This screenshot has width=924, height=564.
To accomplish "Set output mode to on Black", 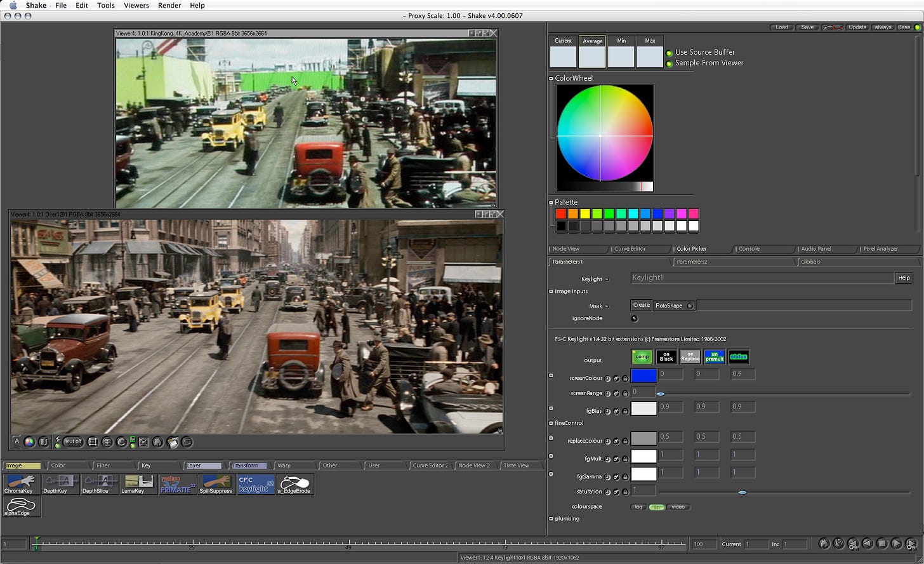I will 666,357.
